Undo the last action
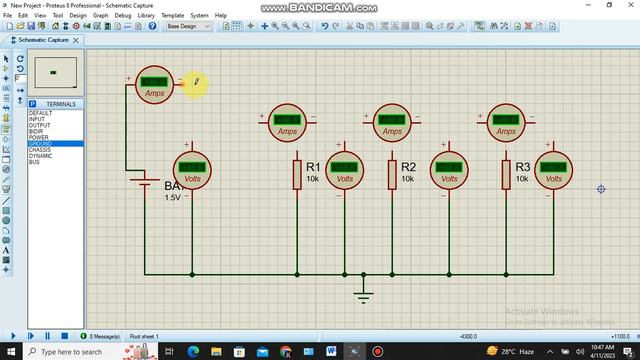 click(x=325, y=26)
